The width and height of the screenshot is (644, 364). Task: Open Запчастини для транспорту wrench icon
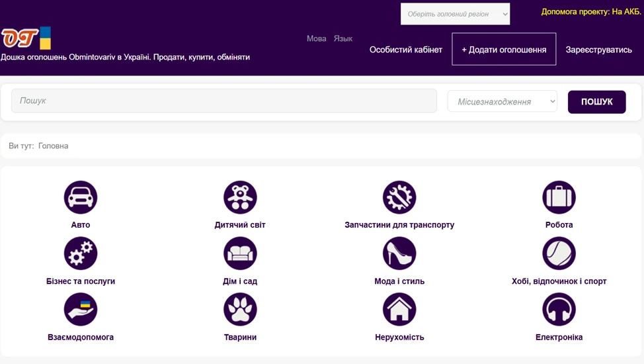coord(399,197)
